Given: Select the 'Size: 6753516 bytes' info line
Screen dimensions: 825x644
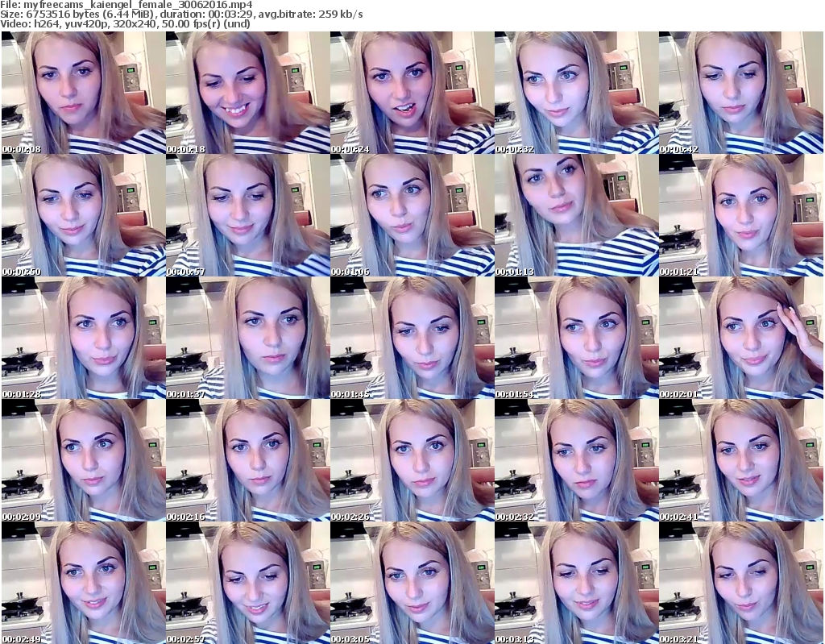Looking at the screenshot, I should (x=181, y=15).
